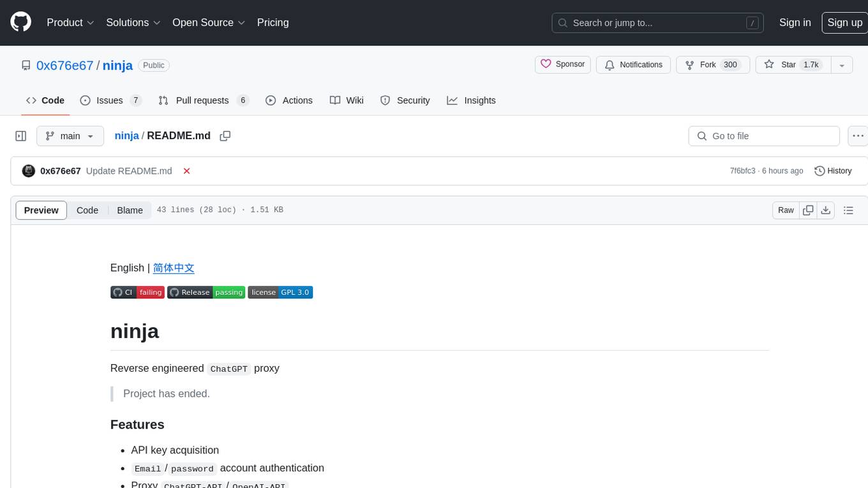
Task: Select the Preview view
Action: pyautogui.click(x=41, y=210)
